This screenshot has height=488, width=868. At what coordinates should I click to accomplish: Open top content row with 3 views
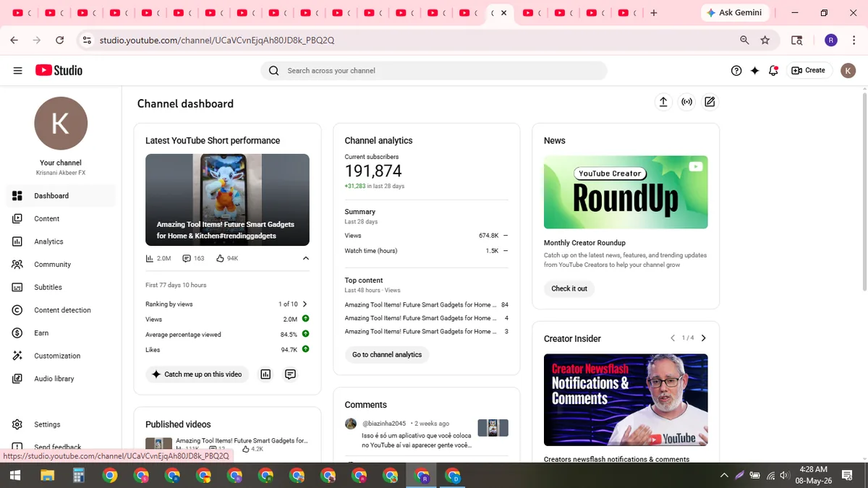[427, 332]
